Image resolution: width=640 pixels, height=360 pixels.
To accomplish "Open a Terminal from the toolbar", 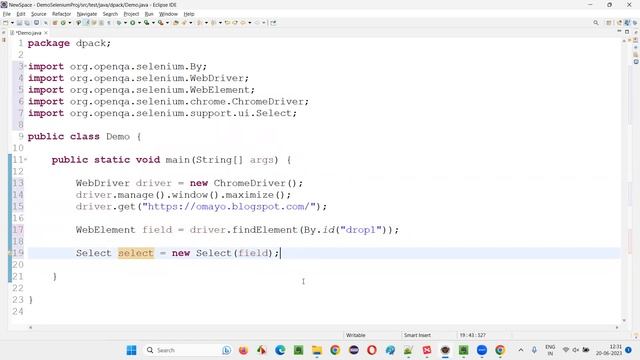I will click(36, 23).
